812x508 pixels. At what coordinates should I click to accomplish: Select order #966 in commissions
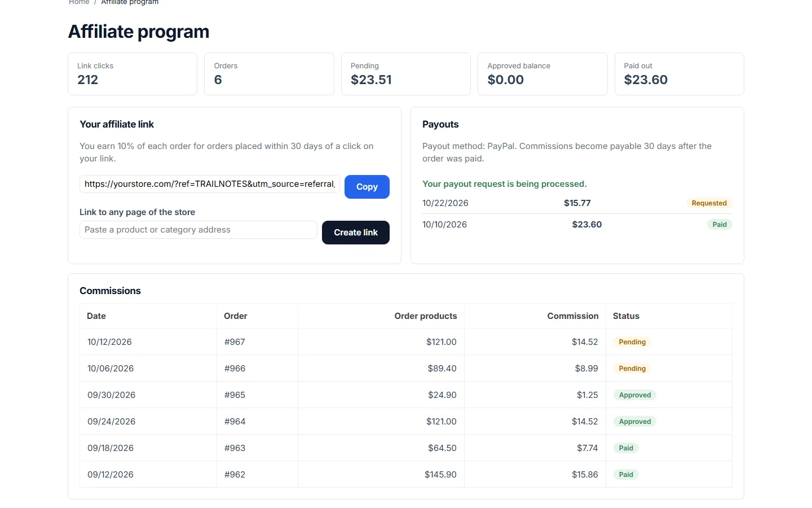pos(235,369)
